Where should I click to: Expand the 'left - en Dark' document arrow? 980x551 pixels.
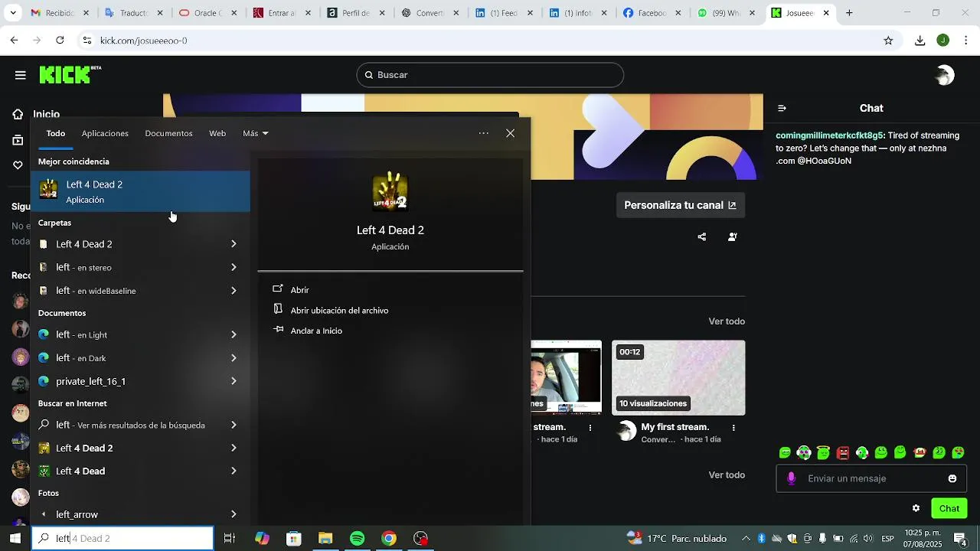(x=234, y=358)
